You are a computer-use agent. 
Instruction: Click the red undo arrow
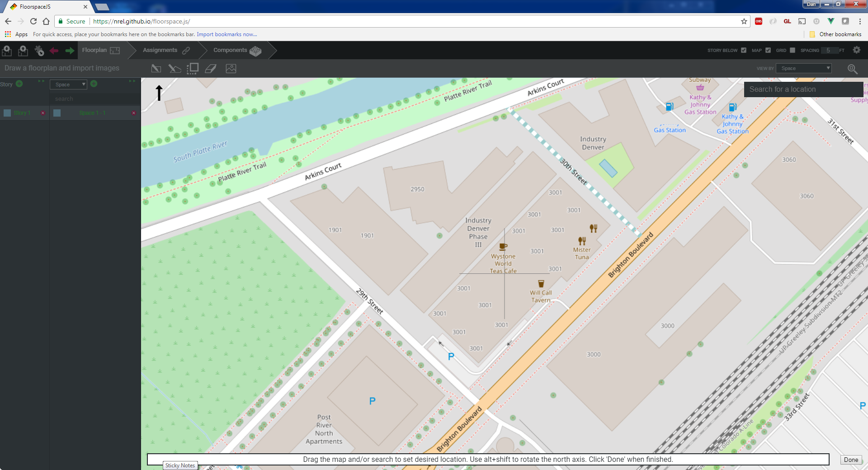[54, 51]
